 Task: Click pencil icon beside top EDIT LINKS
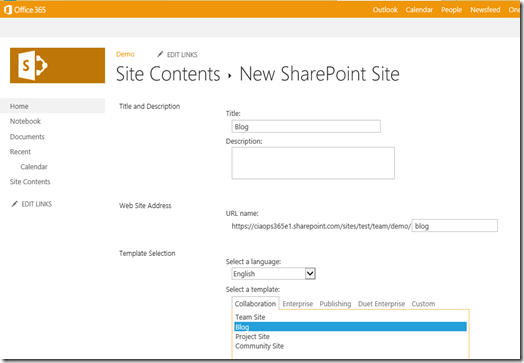coord(160,54)
